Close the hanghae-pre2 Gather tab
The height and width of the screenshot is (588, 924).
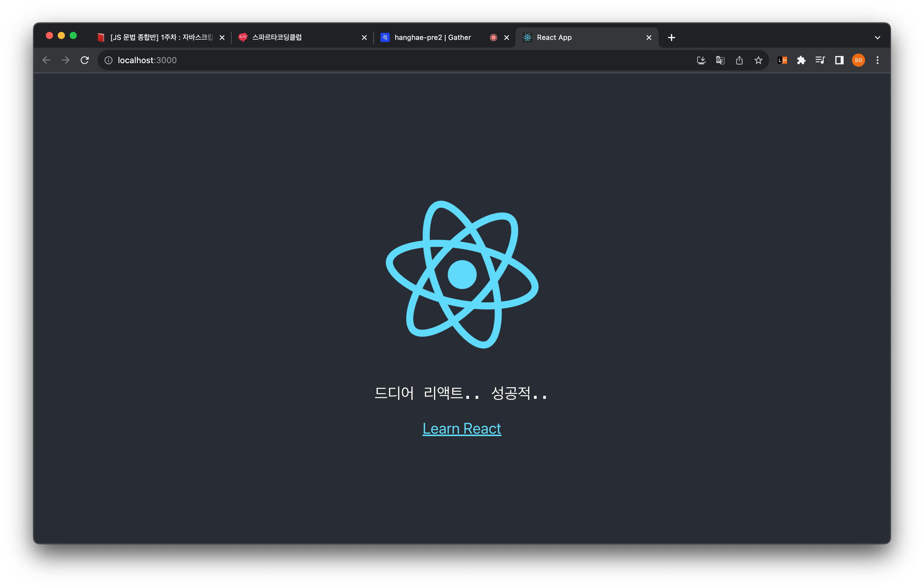pyautogui.click(x=507, y=38)
